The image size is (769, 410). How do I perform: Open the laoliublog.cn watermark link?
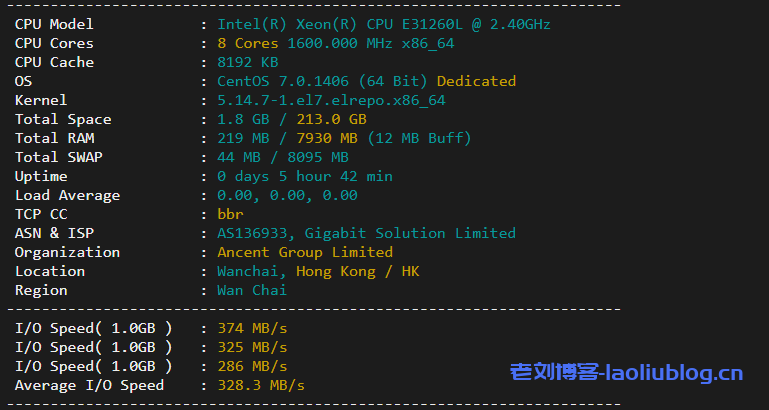click(x=627, y=374)
